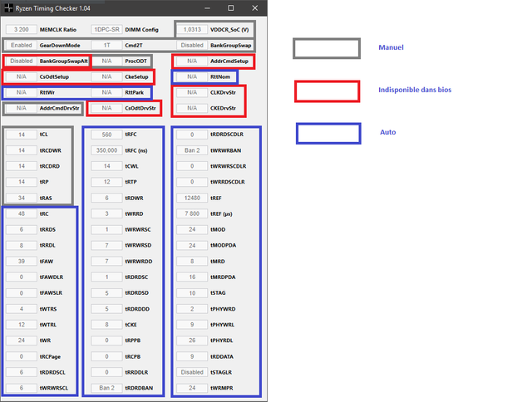Click the tCL value field

(x=22, y=135)
